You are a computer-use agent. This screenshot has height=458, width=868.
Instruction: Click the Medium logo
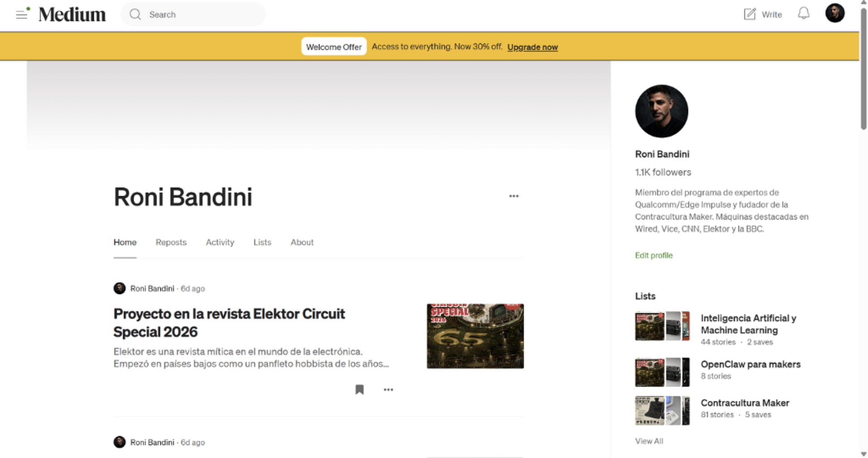72,14
